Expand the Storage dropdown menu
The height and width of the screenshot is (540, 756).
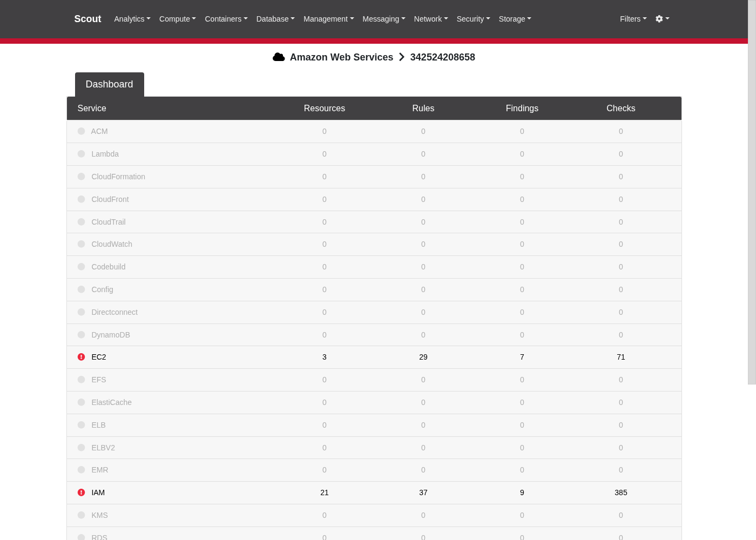click(x=515, y=19)
